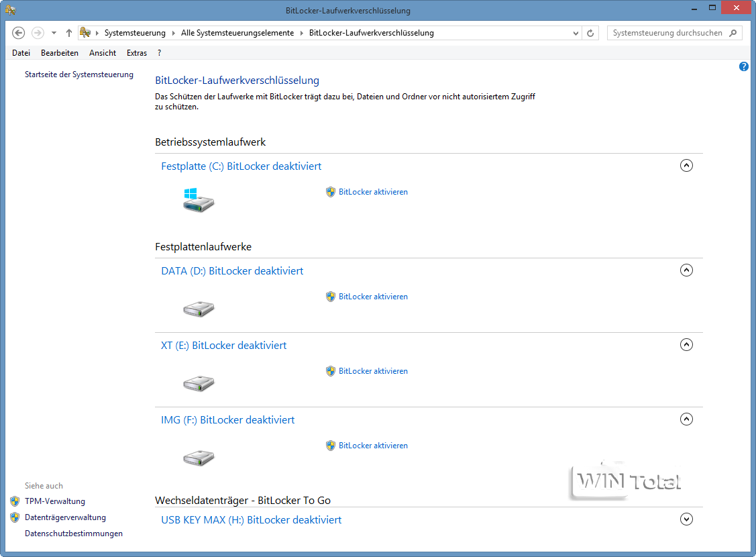Click shield icon beside C: BitLocker aktivieren
This screenshot has height=557, width=756.
330,192
